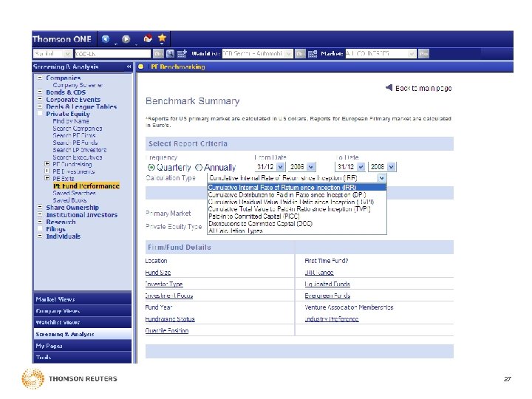Click the gray forward navigation arrow icon
The image size is (532, 399).
pyautogui.click(x=126, y=39)
